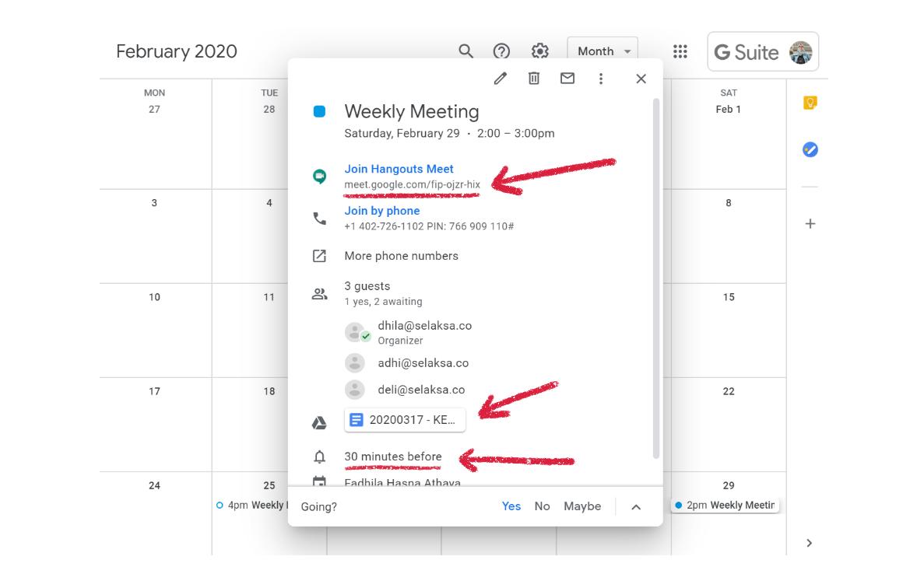Viewport: 924px width, 588px height.
Task: Open Google Keep in side panel
Action: coord(810,103)
